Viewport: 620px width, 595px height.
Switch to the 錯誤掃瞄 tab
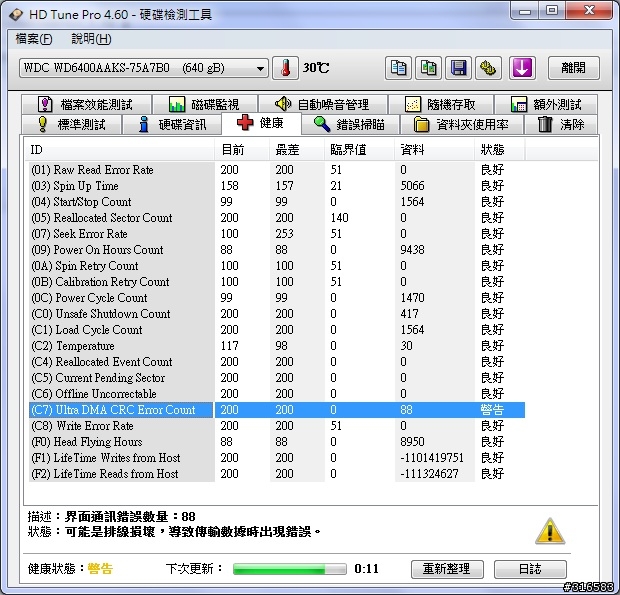click(350, 124)
